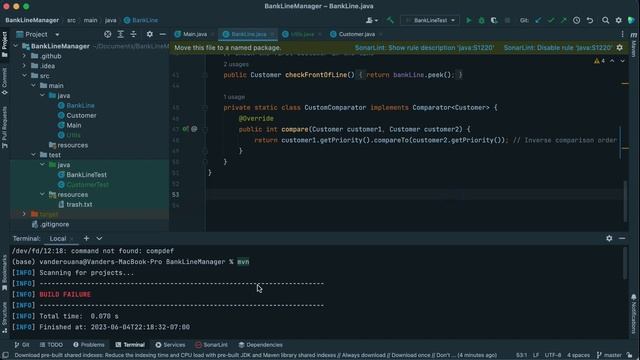This screenshot has width=640, height=360.
Task: Toggle the Bookmarks sidebar tool window
Action: coord(4,273)
